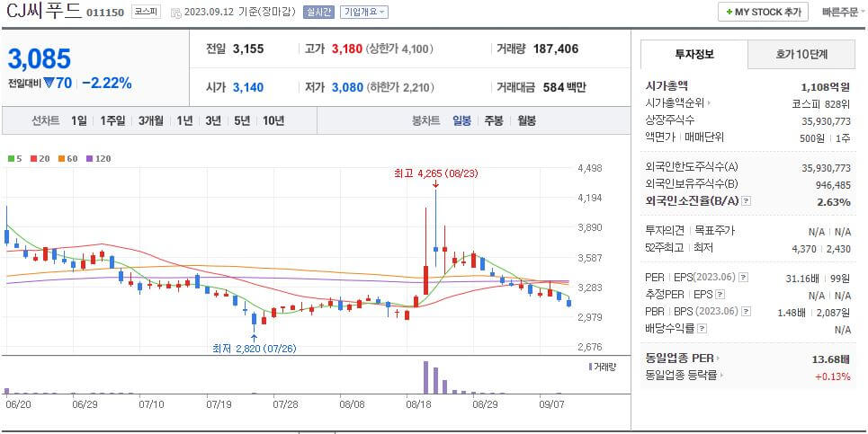
Task: Click the 13.68배 sector PER value
Action: pyautogui.click(x=831, y=359)
